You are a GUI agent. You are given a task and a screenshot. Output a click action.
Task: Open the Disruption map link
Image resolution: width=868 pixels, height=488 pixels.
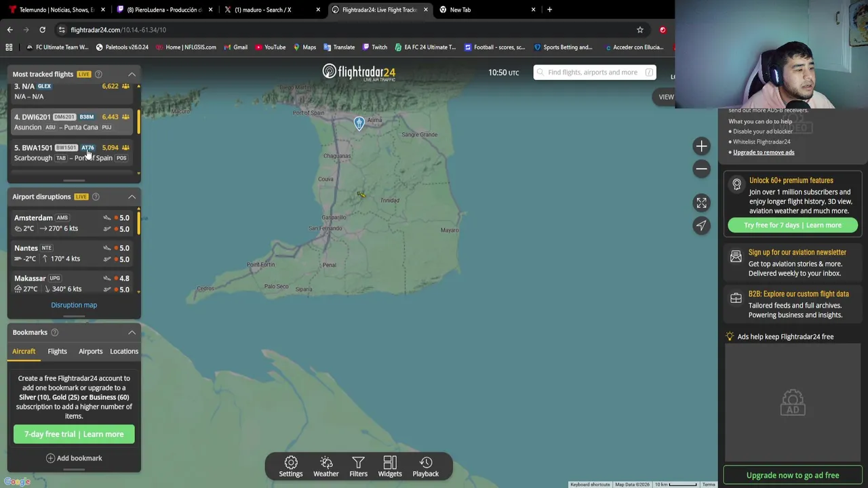(74, 305)
